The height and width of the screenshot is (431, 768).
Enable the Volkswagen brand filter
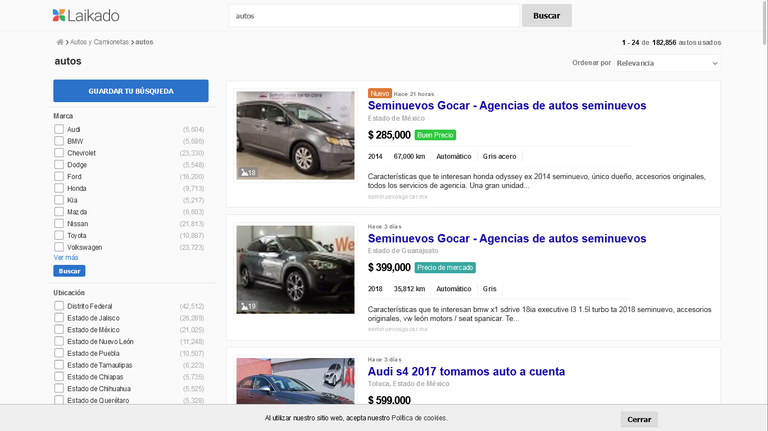click(59, 247)
